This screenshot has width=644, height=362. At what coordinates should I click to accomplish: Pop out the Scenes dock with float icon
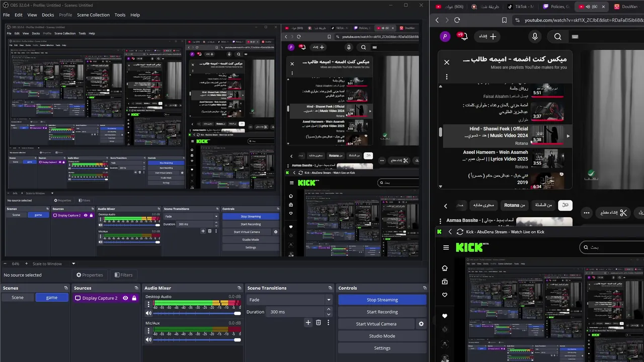(x=66, y=288)
